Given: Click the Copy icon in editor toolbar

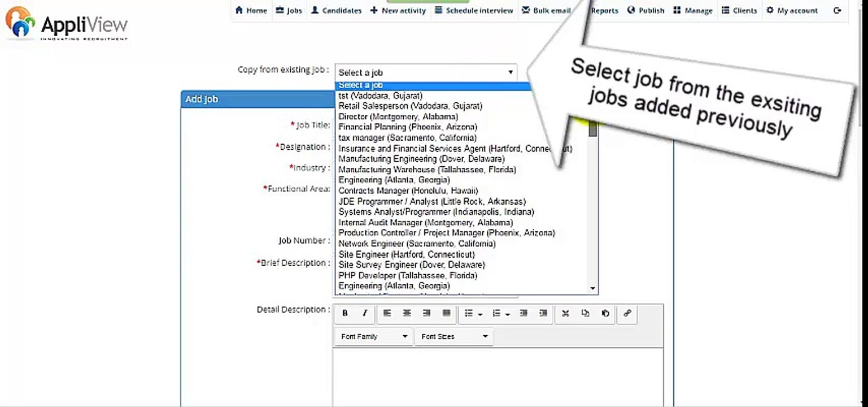Looking at the screenshot, I should click(x=585, y=313).
